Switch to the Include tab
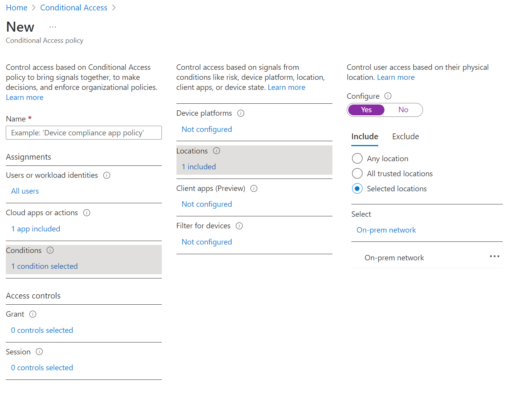This screenshot has height=393, width=532. [365, 137]
